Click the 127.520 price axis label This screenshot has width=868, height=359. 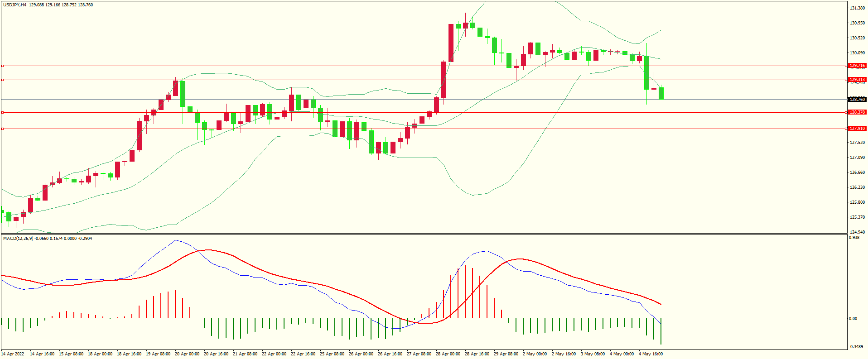coord(857,143)
